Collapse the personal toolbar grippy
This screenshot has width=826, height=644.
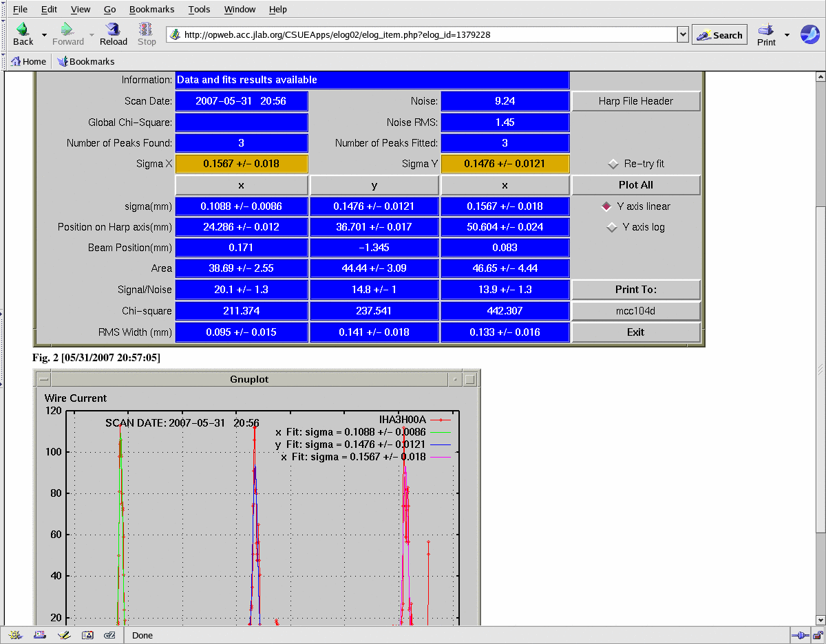click(4, 61)
